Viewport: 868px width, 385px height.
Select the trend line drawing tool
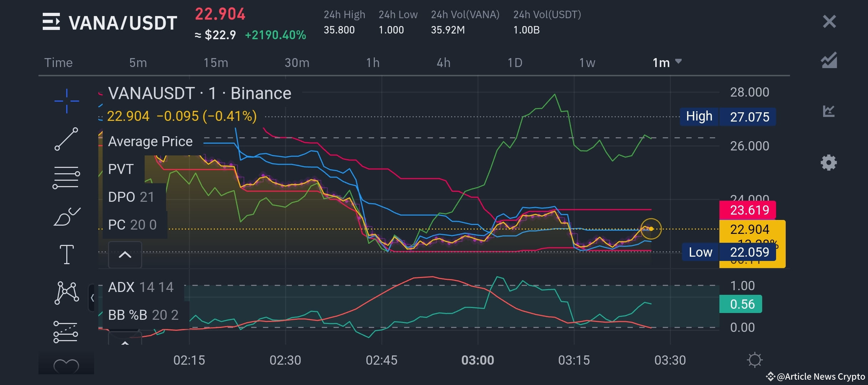click(x=66, y=139)
